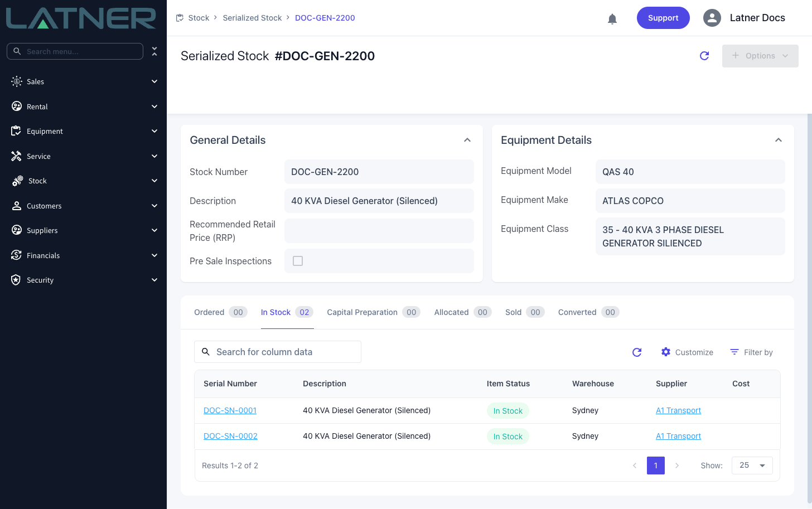The image size is (812, 509).
Task: Open A1 Transport link for DOC-SN-0001
Action: click(x=678, y=410)
